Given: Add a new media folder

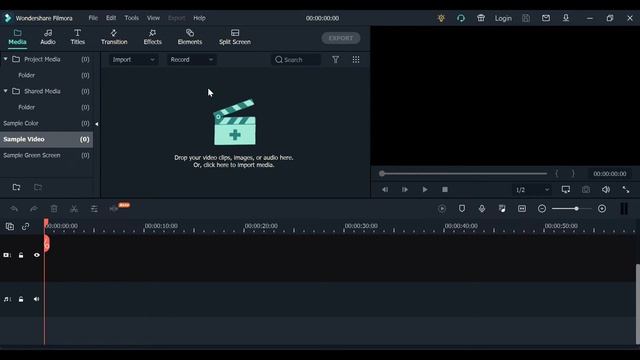Looking at the screenshot, I should tap(16, 187).
